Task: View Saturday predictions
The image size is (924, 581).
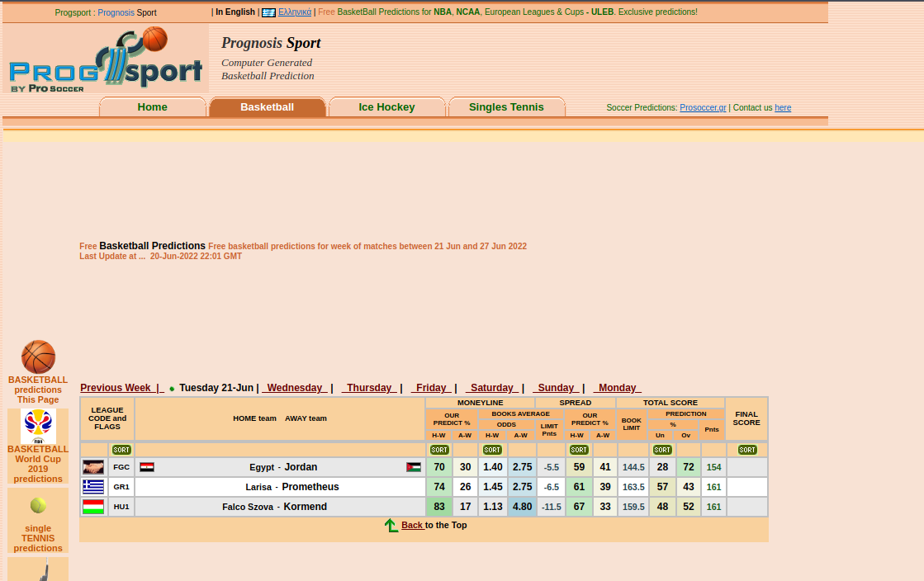Action: (492, 388)
